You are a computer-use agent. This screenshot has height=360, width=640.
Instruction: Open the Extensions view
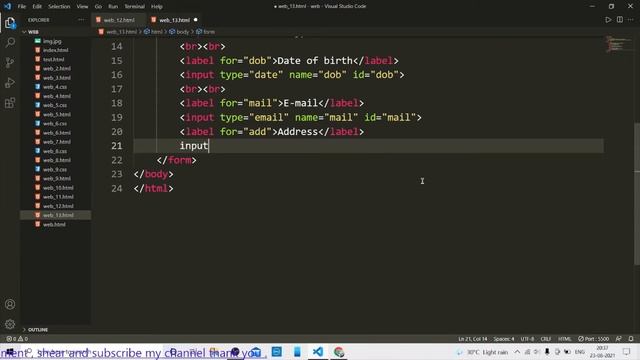click(x=10, y=102)
